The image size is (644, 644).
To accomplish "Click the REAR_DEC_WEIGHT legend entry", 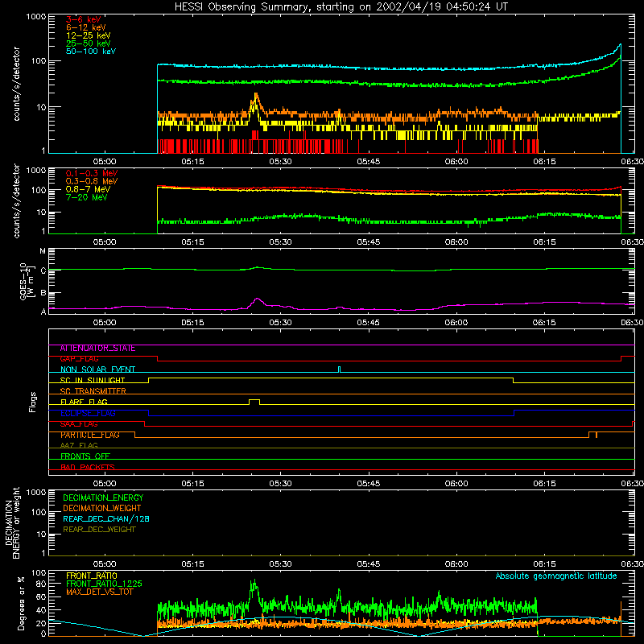I will click(99, 530).
